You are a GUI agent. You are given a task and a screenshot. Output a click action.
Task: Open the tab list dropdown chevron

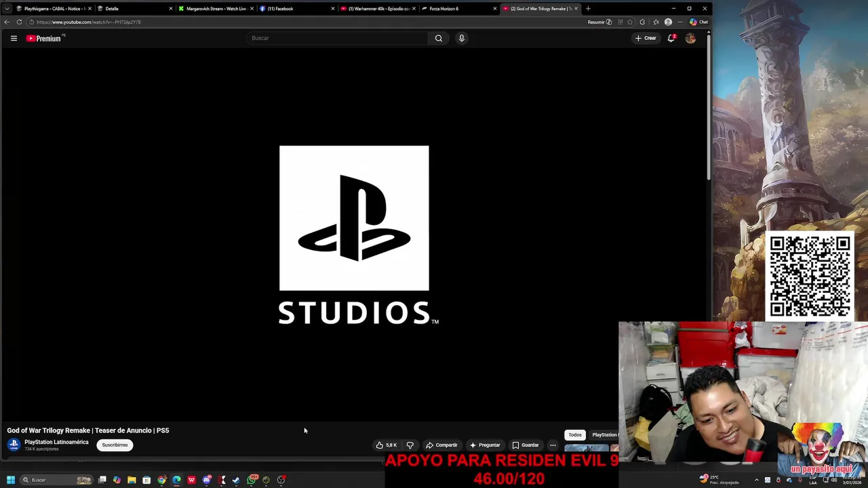[7, 9]
